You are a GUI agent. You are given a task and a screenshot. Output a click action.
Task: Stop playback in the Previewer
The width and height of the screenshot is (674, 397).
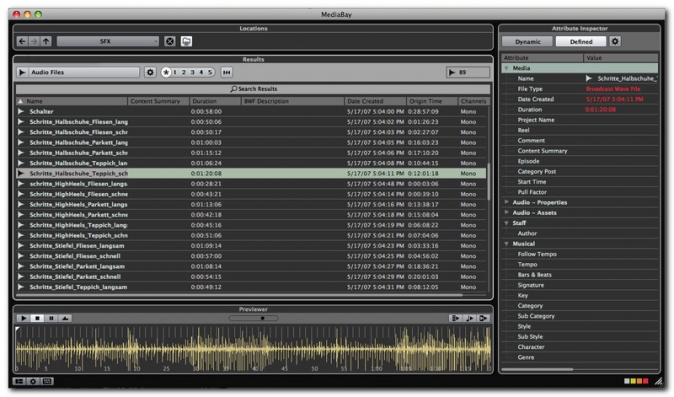pyautogui.click(x=37, y=318)
